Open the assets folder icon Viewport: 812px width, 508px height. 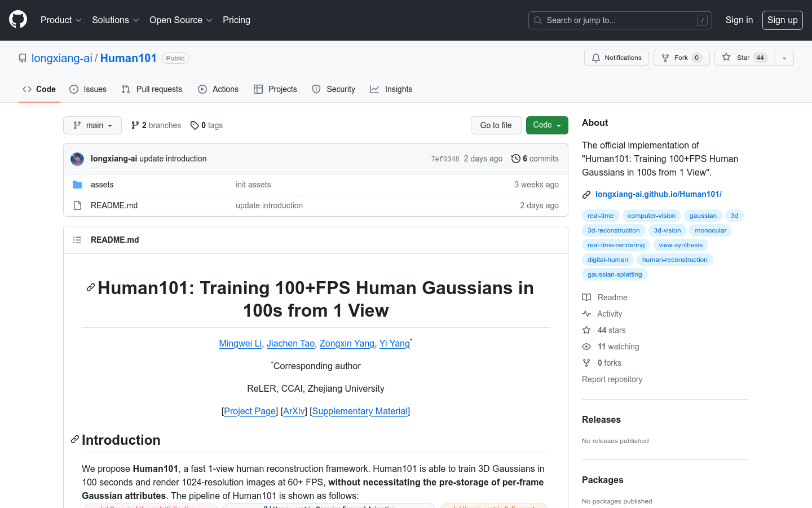pos(77,185)
